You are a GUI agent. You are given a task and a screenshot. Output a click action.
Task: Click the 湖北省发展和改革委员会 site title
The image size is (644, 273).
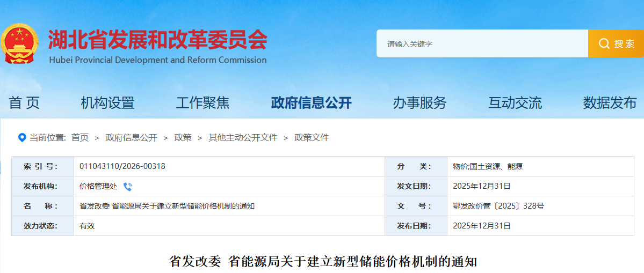tap(157, 39)
